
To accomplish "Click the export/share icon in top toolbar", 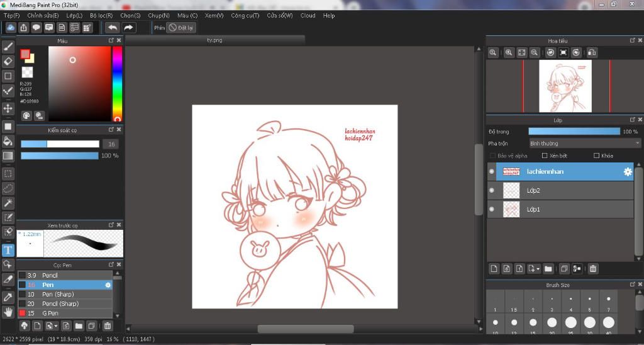I will 23,28.
